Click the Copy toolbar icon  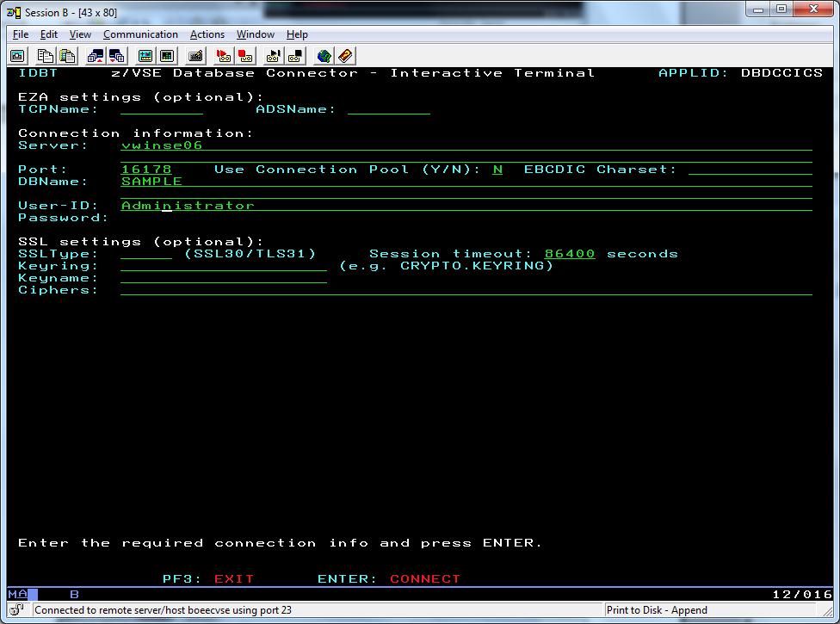46,56
